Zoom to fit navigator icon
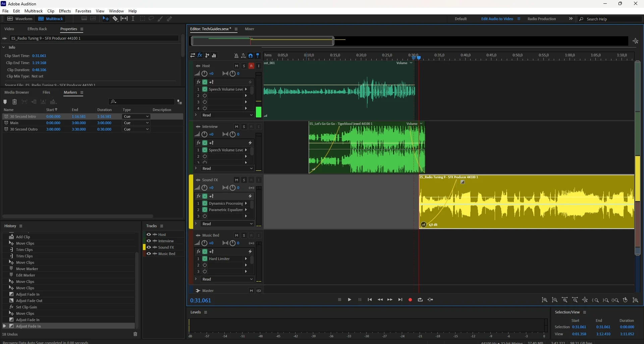The width and height of the screenshot is (644, 344). (636, 41)
